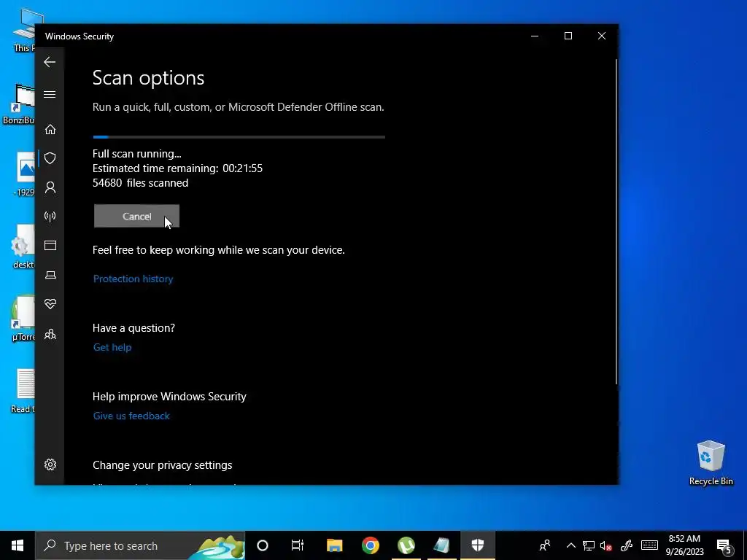Open Account protection person icon

[x=50, y=187]
